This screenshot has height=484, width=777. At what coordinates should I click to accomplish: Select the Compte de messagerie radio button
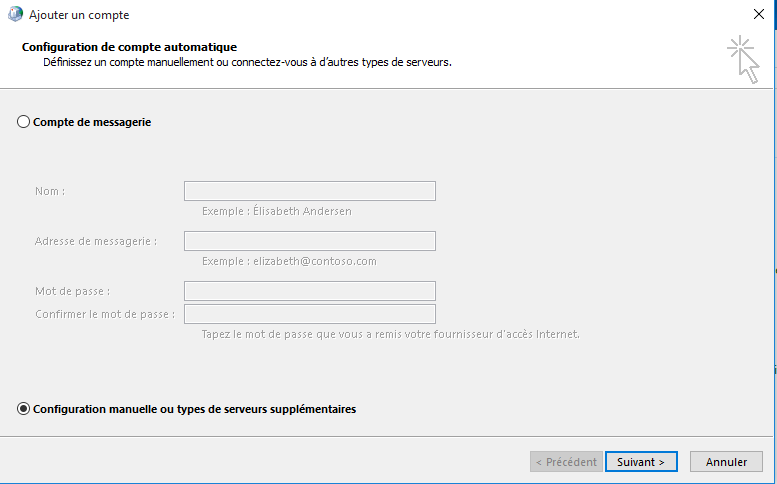click(x=24, y=122)
